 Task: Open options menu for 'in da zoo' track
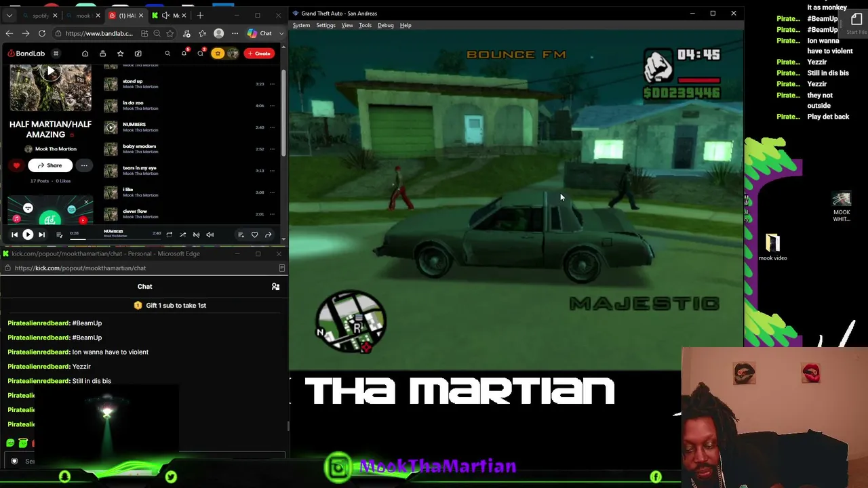point(272,106)
